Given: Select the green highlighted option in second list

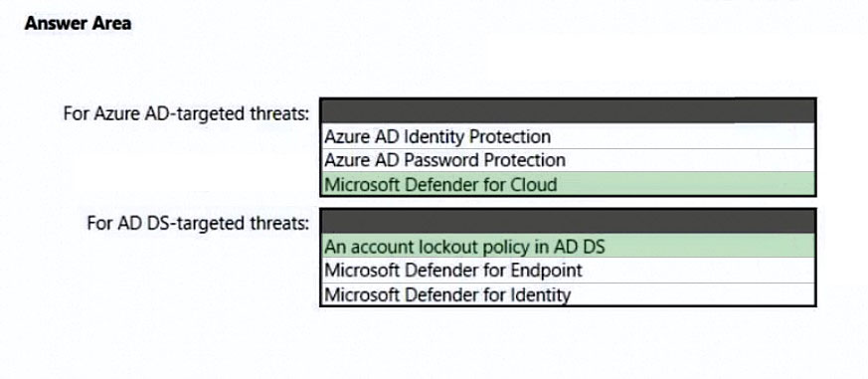Looking at the screenshot, I should point(568,246).
